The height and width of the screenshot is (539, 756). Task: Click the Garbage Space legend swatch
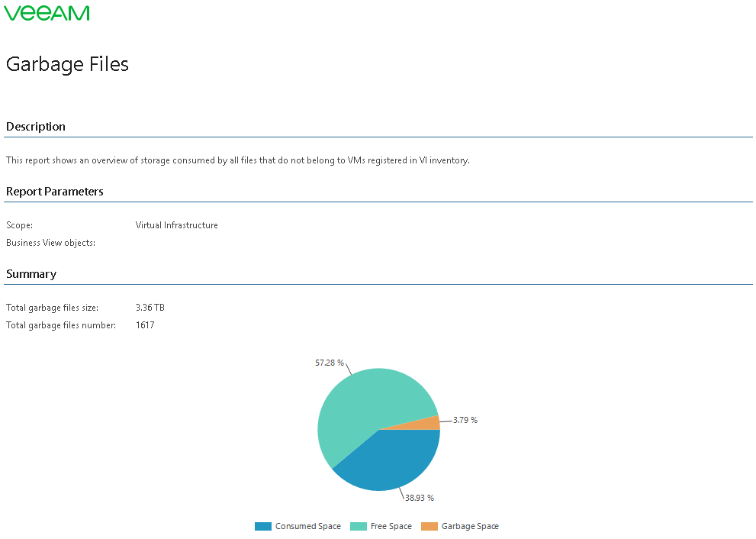pyautogui.click(x=429, y=527)
